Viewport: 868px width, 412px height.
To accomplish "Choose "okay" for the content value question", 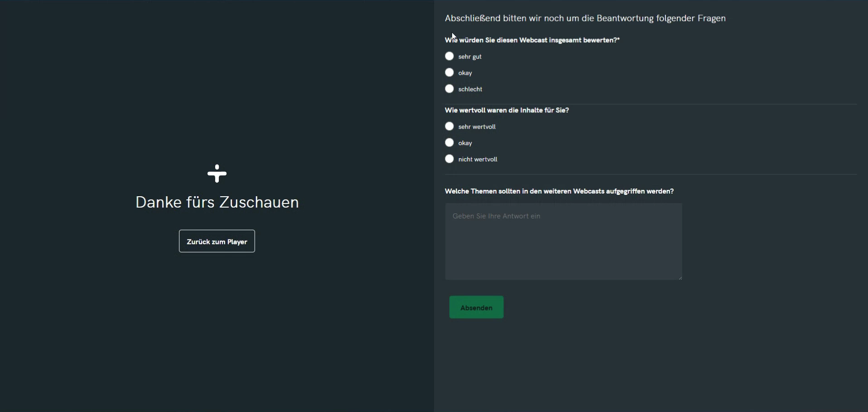I will coord(449,142).
